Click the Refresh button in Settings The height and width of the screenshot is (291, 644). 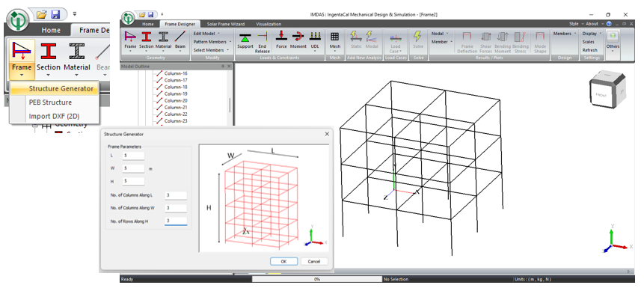[x=590, y=50]
